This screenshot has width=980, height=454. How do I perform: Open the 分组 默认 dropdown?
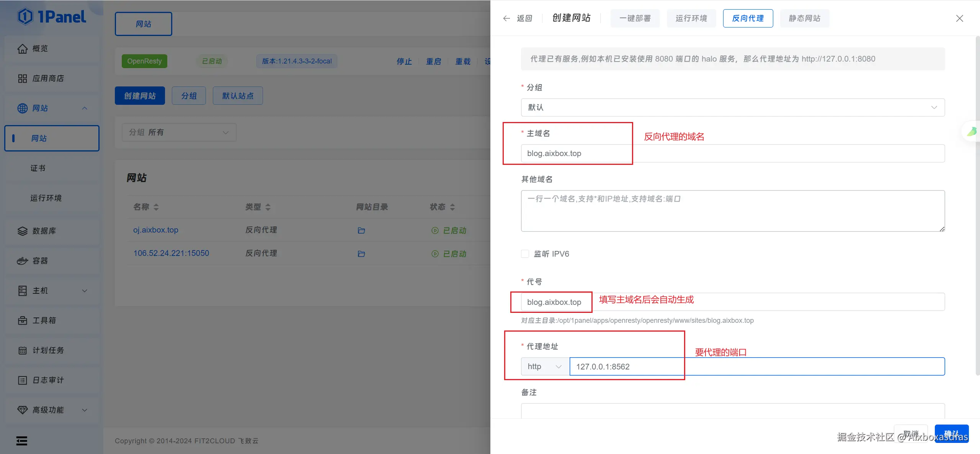(732, 107)
